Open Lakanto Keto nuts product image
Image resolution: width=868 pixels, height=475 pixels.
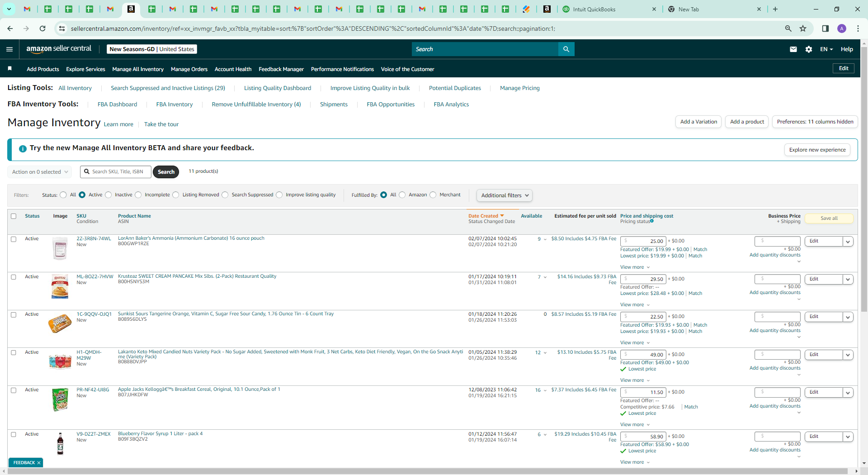point(60,361)
